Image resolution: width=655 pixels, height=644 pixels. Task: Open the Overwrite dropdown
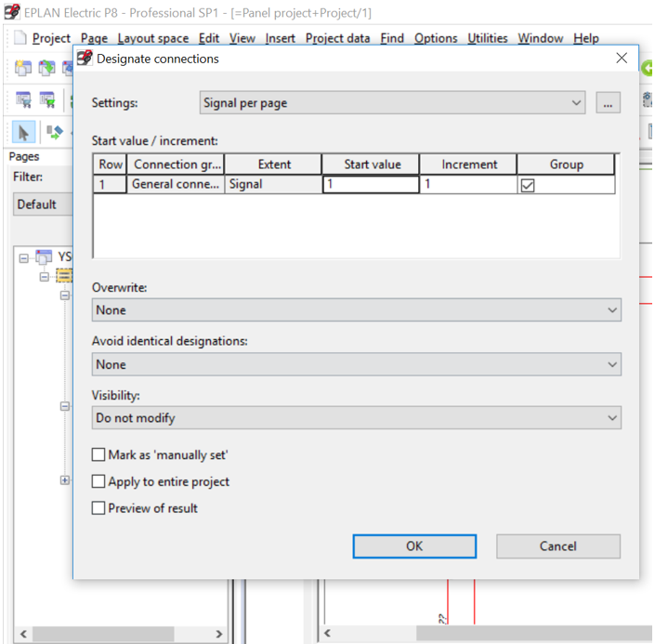click(357, 309)
